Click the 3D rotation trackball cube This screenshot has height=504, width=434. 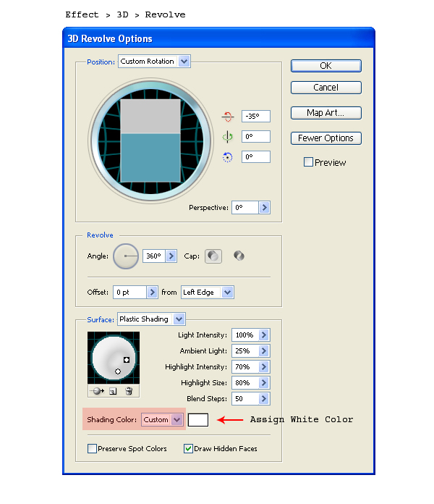(x=150, y=140)
